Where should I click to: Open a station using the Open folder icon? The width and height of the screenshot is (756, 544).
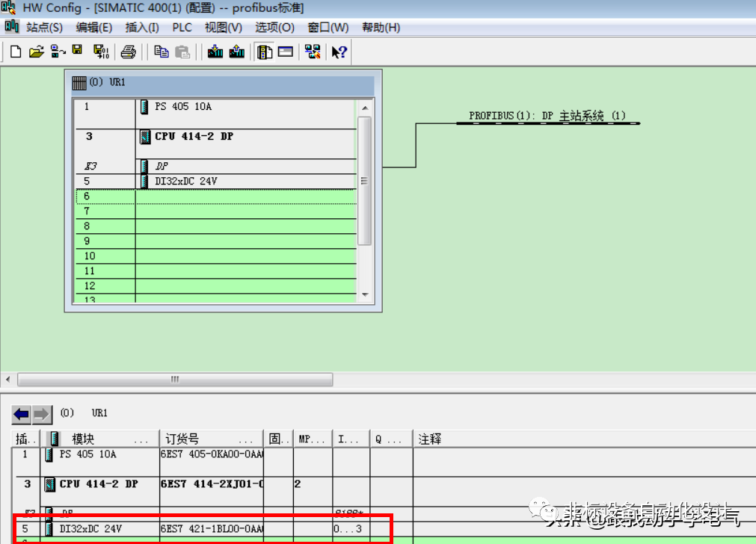[x=38, y=52]
